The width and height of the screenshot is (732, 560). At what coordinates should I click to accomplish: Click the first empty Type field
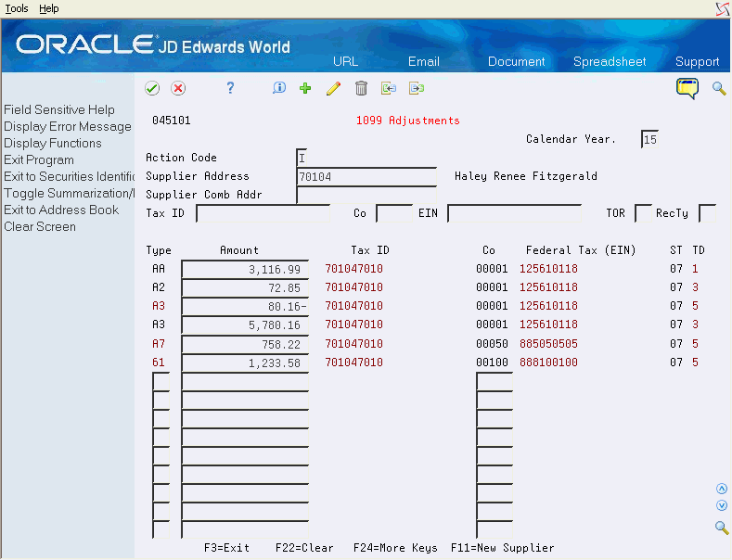(161, 382)
